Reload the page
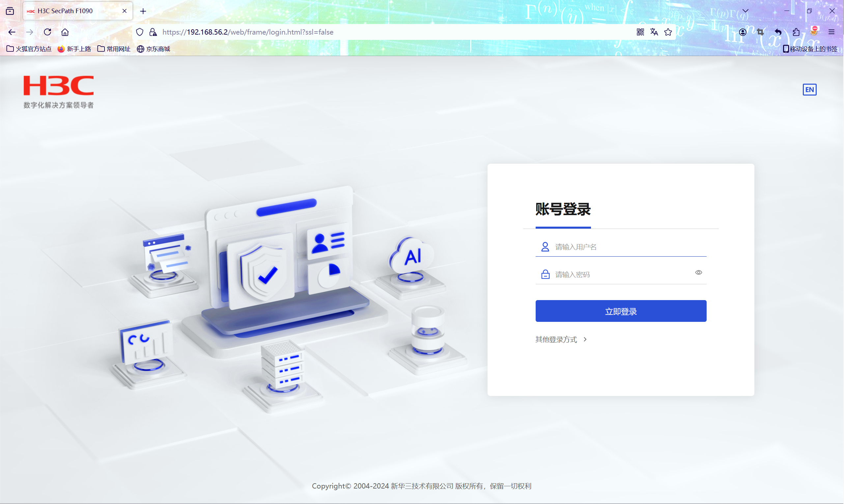 click(x=47, y=32)
